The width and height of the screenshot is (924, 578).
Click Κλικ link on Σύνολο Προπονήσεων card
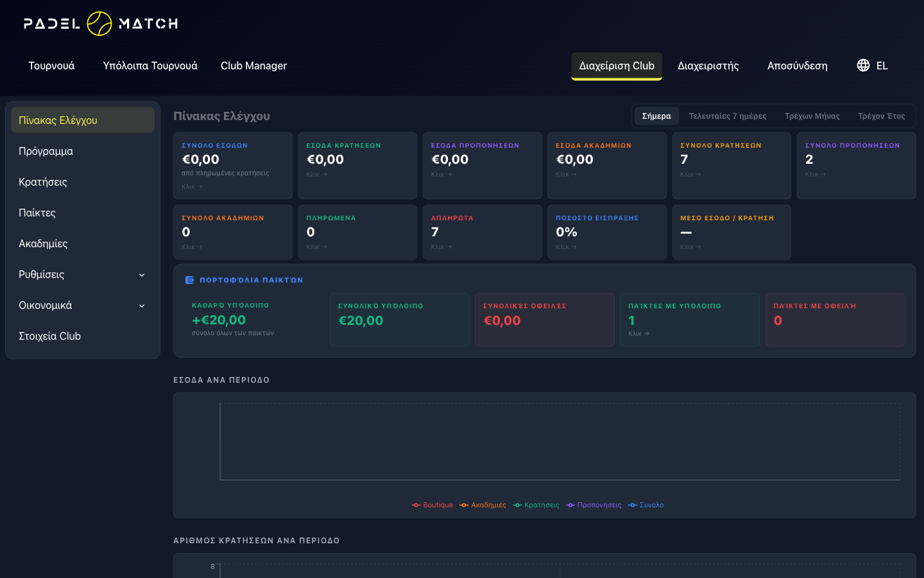[x=816, y=175]
